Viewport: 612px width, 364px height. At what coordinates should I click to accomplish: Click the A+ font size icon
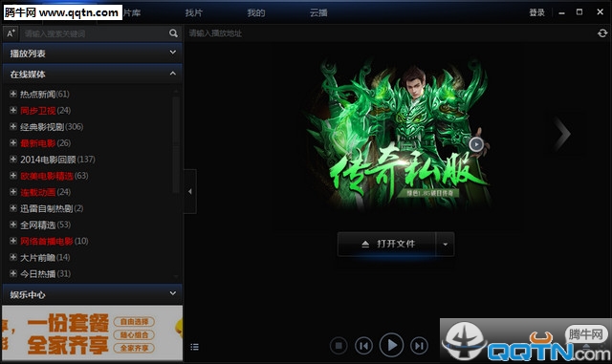click(11, 33)
